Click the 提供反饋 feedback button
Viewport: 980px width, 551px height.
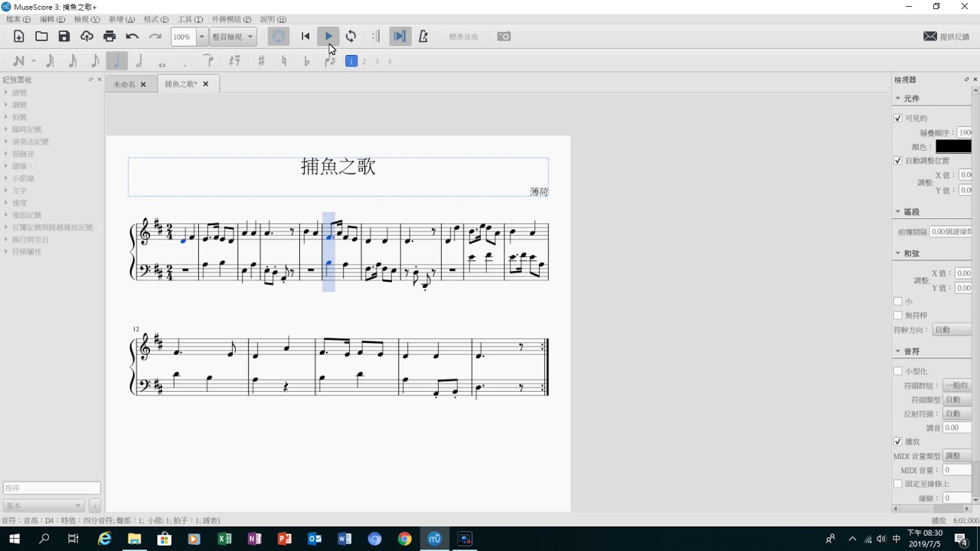pyautogui.click(x=946, y=36)
